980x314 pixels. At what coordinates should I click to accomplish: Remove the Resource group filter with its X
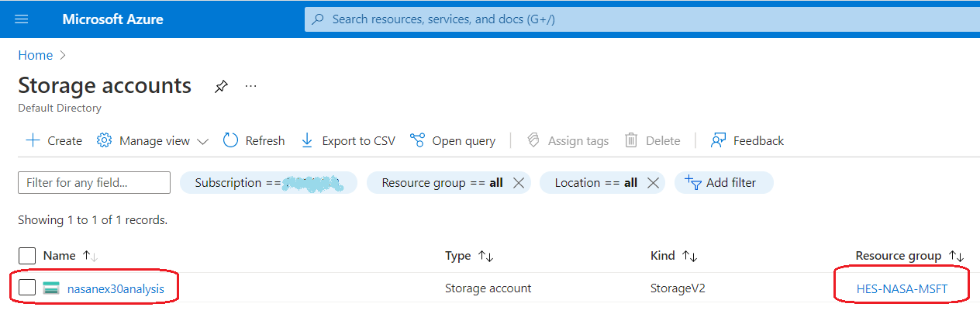(x=519, y=183)
